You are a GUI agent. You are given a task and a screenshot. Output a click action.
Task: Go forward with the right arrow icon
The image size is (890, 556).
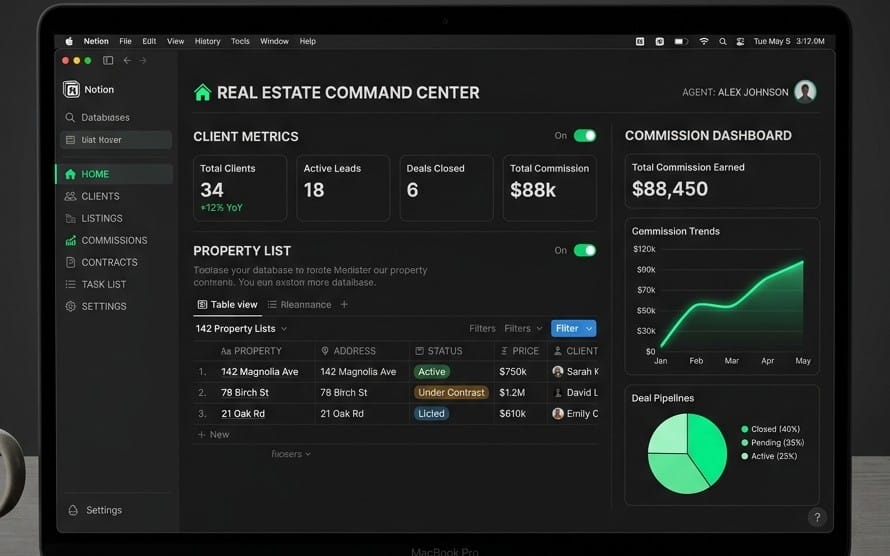tap(143, 60)
